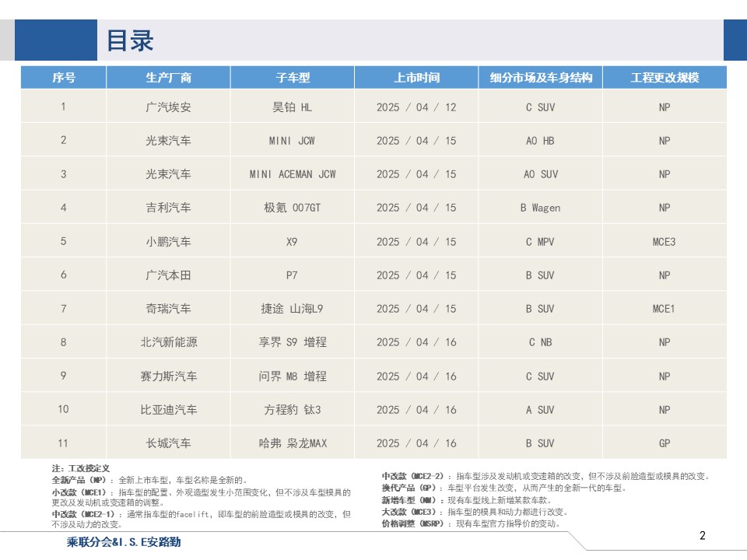Screen dimensions: 747x560
Task: Click the C MPV segment cell
Action: point(540,241)
